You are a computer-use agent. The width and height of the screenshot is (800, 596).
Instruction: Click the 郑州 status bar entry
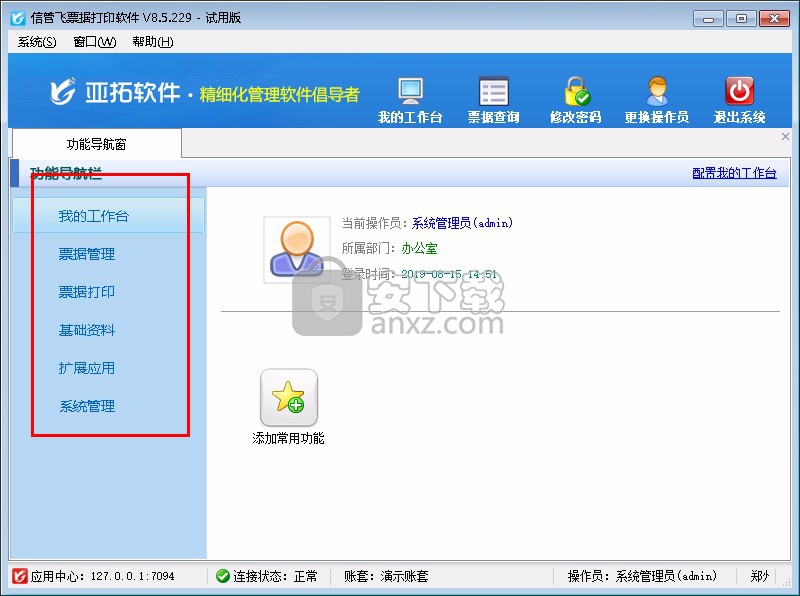[x=759, y=577]
